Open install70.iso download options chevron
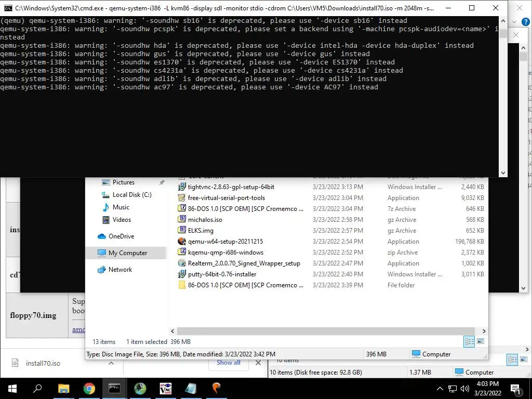This screenshot has height=399, width=532. 111,363
